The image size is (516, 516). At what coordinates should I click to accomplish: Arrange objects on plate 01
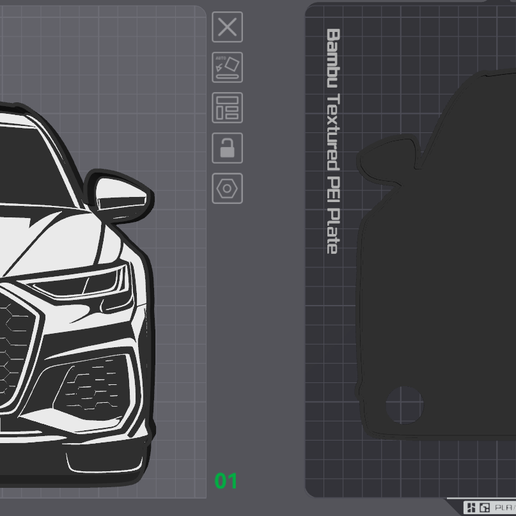coord(227,108)
